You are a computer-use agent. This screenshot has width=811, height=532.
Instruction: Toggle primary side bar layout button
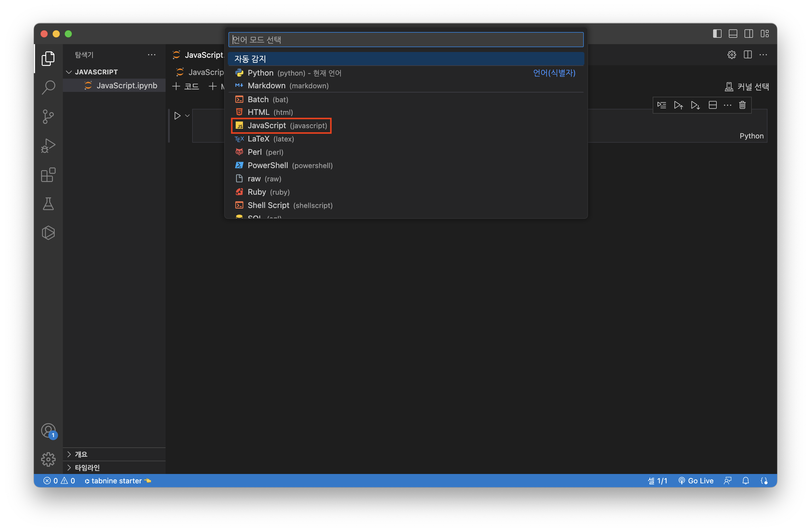coord(717,34)
